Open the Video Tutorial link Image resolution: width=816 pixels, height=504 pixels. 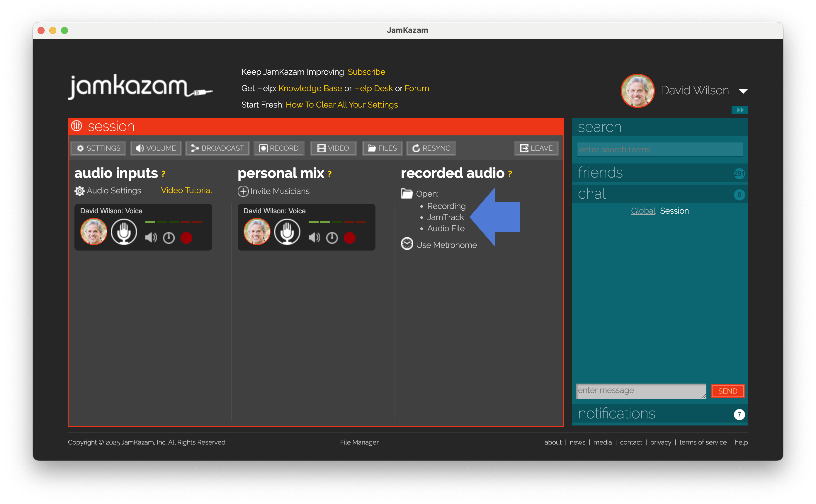[186, 190]
